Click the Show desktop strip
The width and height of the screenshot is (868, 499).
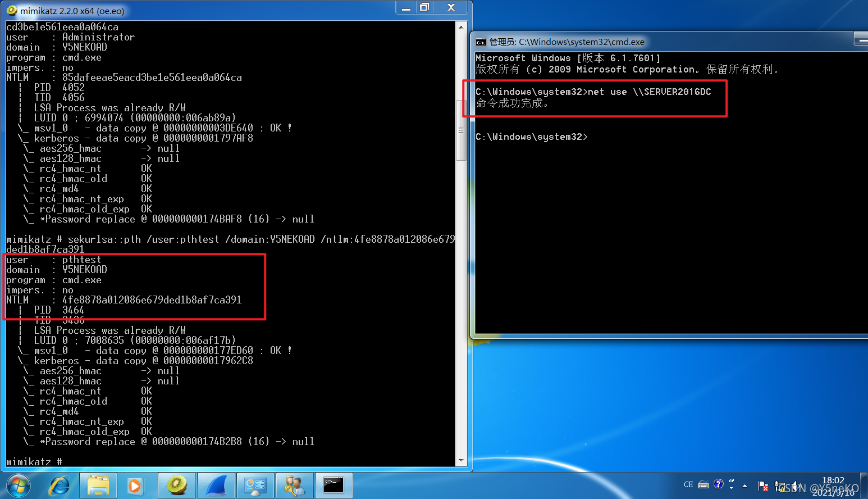(x=864, y=486)
